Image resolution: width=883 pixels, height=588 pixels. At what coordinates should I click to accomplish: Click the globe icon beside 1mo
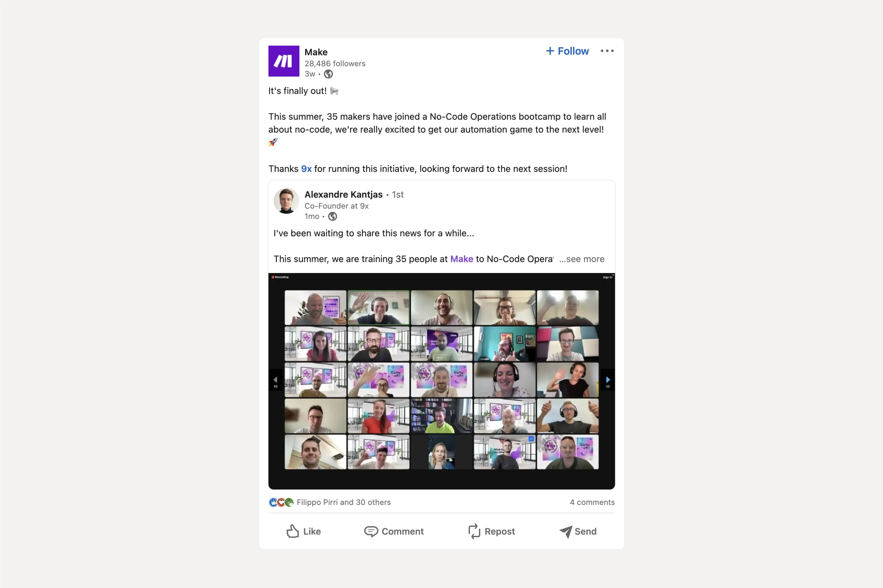[333, 216]
